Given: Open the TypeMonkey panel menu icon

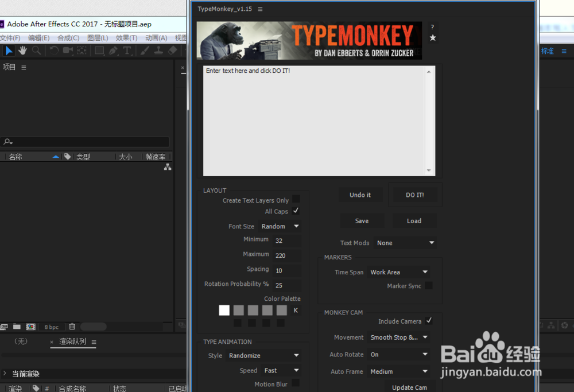Looking at the screenshot, I should (x=260, y=9).
